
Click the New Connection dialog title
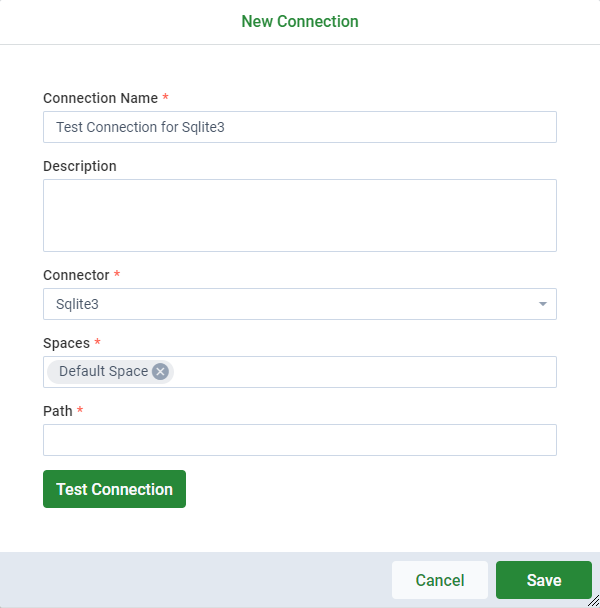300,21
